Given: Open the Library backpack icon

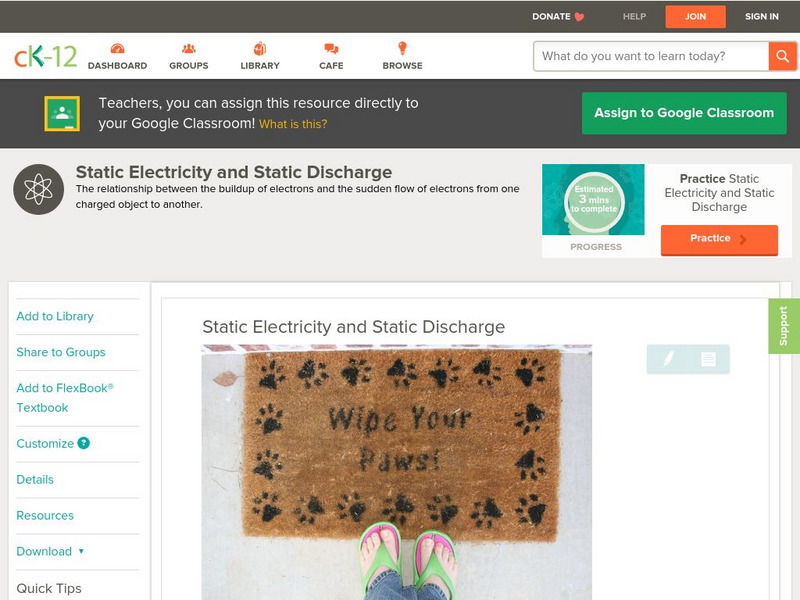Looking at the screenshot, I should [x=260, y=48].
